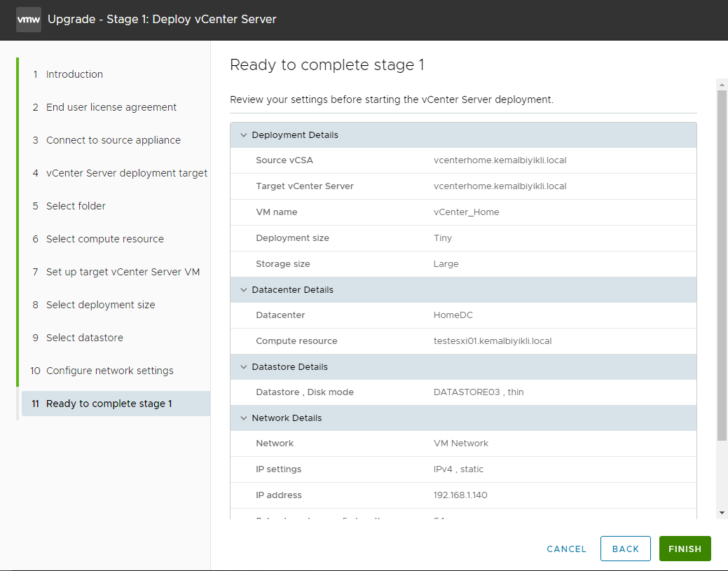Click the scrollbar up arrow
728x571 pixels.
[x=722, y=85]
